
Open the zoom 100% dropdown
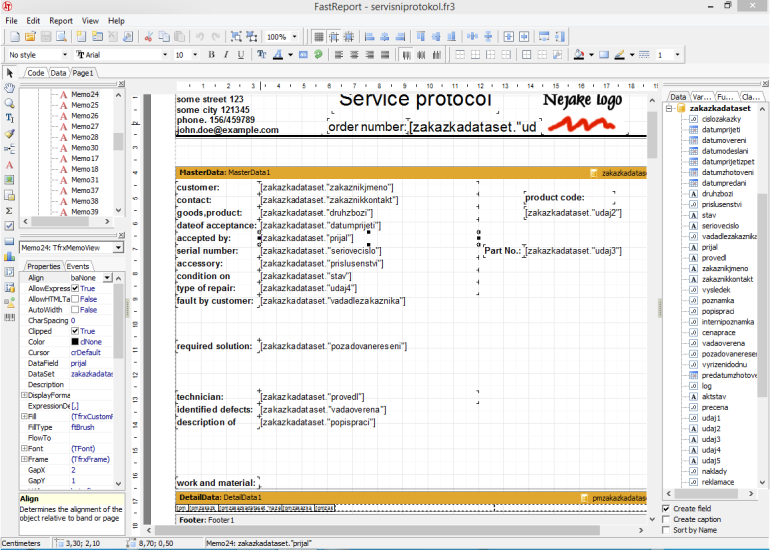click(x=295, y=37)
